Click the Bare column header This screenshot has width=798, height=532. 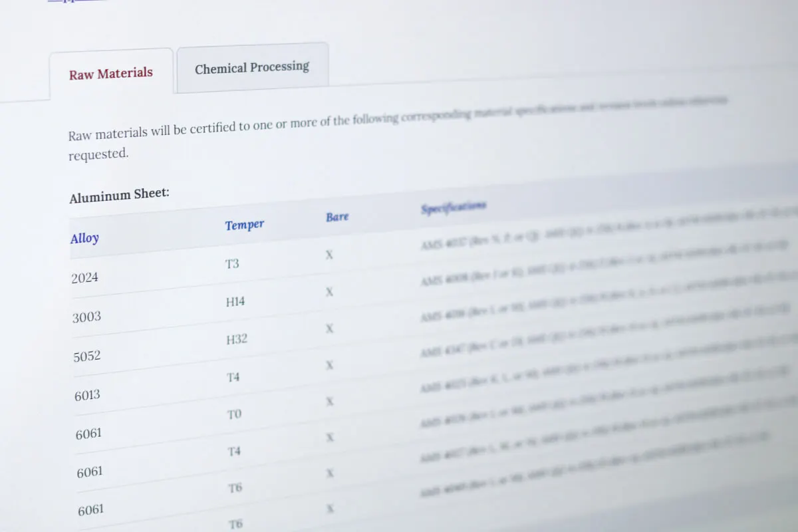337,217
